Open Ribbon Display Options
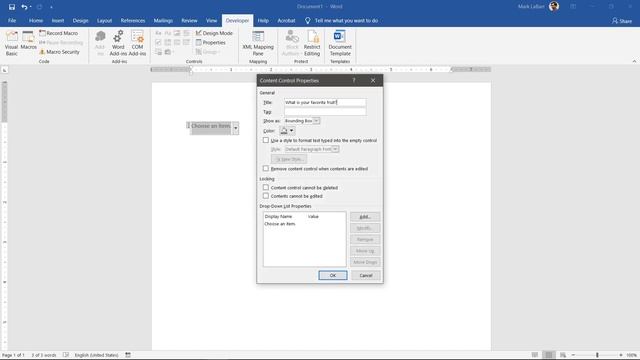The height and width of the screenshot is (360, 640). pyautogui.click(x=573, y=7)
